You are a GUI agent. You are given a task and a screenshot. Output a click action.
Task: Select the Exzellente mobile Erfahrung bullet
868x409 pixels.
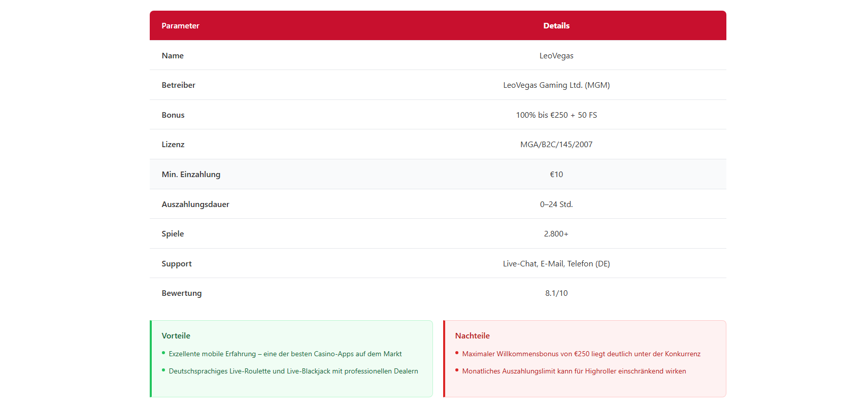click(285, 354)
